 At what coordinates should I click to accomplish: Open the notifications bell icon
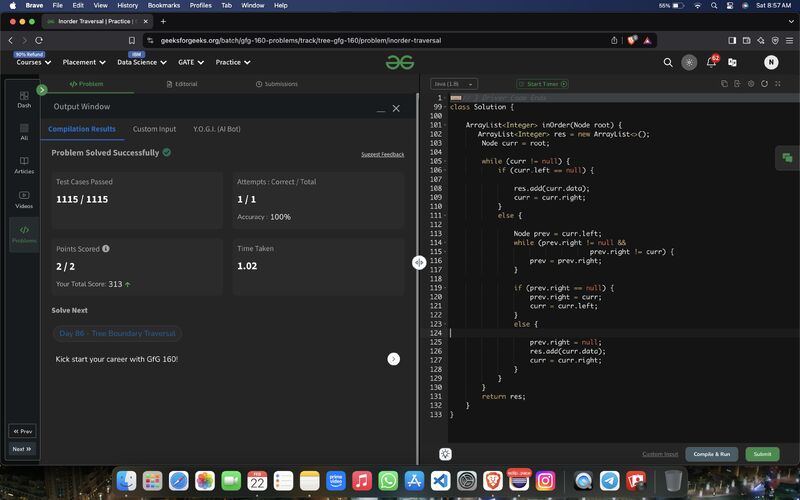711,62
